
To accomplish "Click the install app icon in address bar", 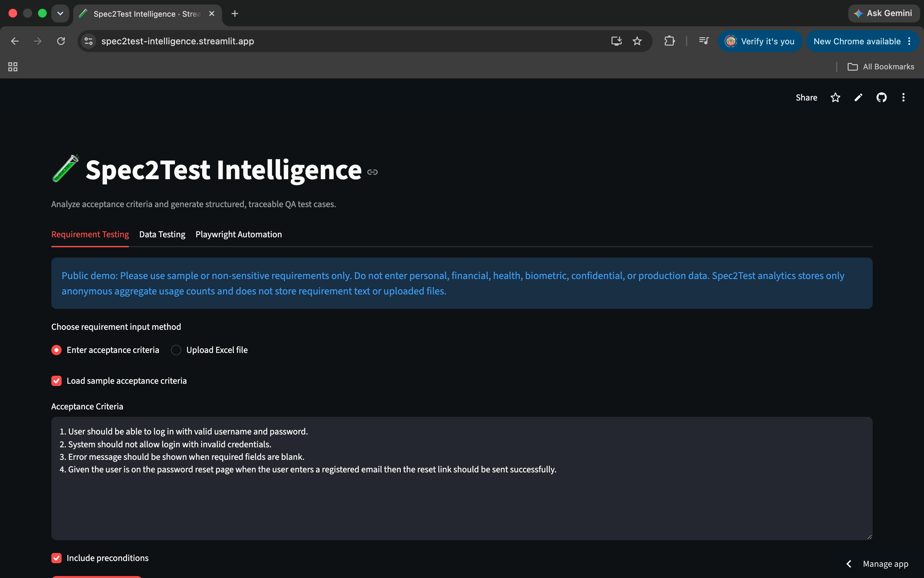I will 616,41.
